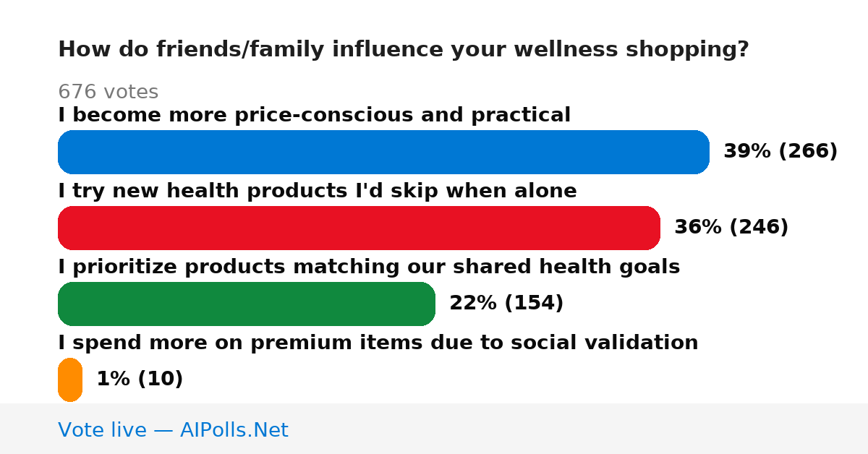Open the Vote live — AIPolls.Net link
The height and width of the screenshot is (454, 868).
173,430
